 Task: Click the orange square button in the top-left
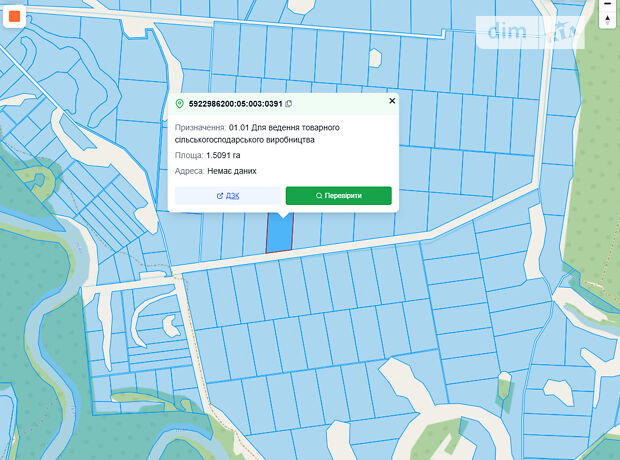(x=14, y=17)
